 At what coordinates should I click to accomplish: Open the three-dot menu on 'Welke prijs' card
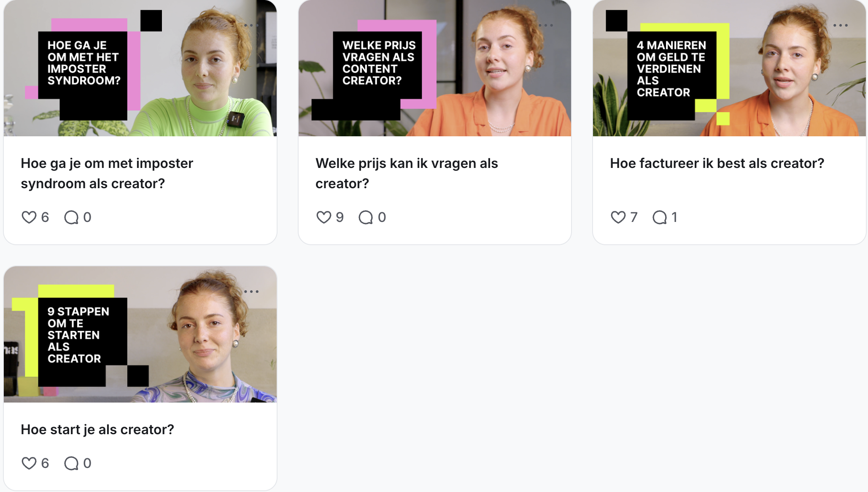pos(546,25)
